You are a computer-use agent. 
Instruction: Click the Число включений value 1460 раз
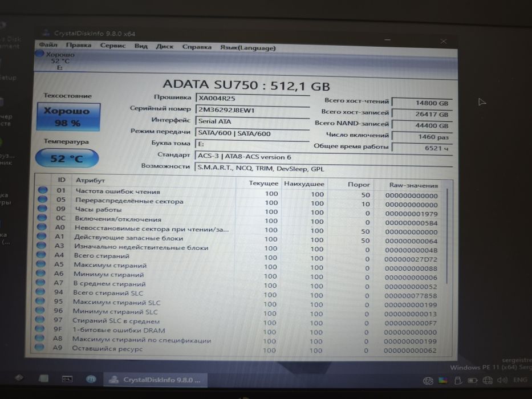[422, 137]
